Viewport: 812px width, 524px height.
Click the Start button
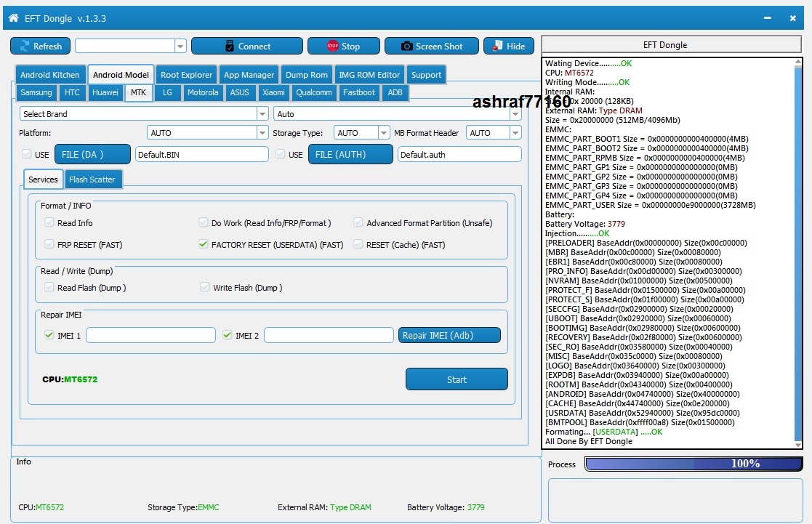457,379
